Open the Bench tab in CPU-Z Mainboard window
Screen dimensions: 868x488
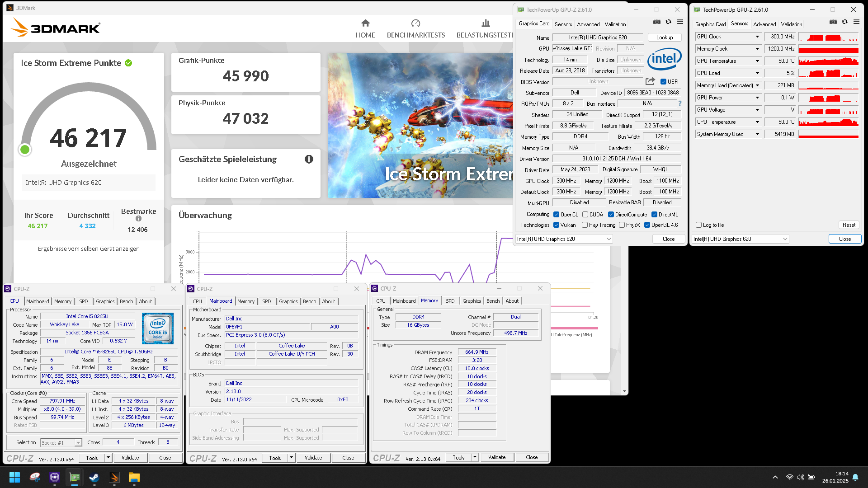click(x=310, y=301)
